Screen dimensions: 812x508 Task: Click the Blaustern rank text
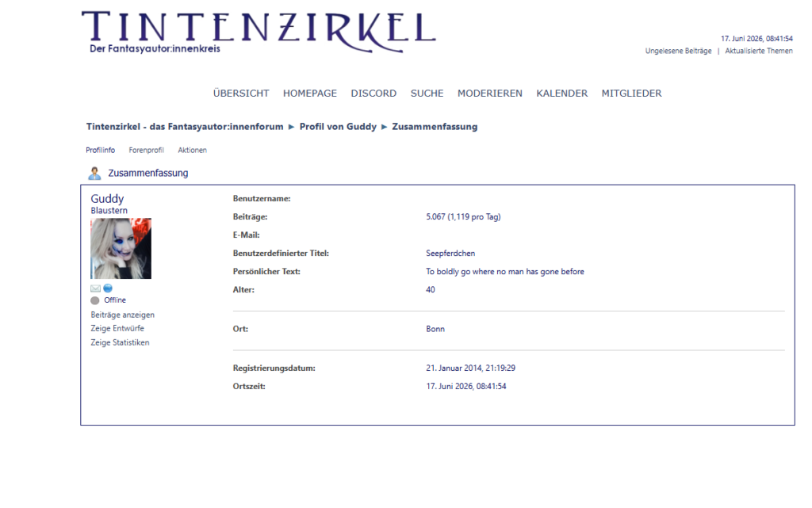tap(109, 211)
